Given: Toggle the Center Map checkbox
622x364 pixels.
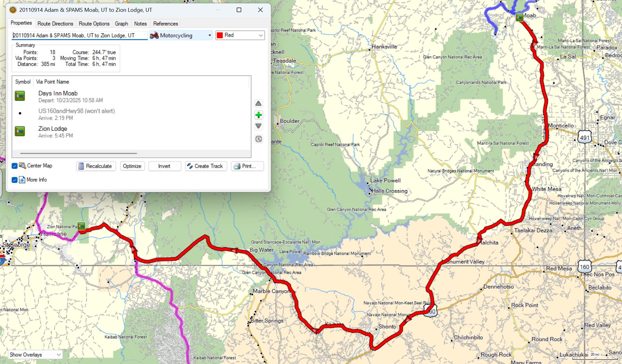Looking at the screenshot, I should pos(15,166).
